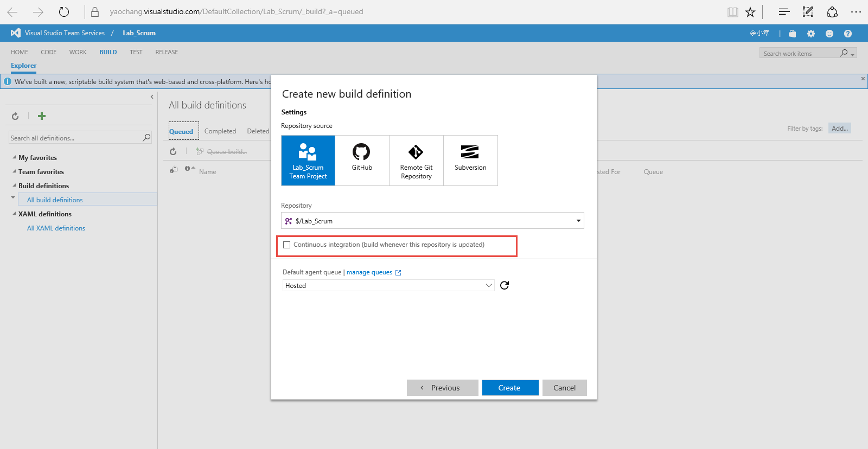Collapse the Team favorites tree node
The width and height of the screenshot is (868, 449).
pyautogui.click(x=14, y=172)
